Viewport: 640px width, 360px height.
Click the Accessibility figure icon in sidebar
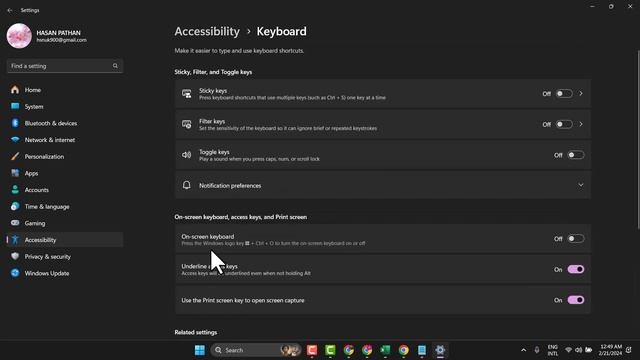click(15, 240)
